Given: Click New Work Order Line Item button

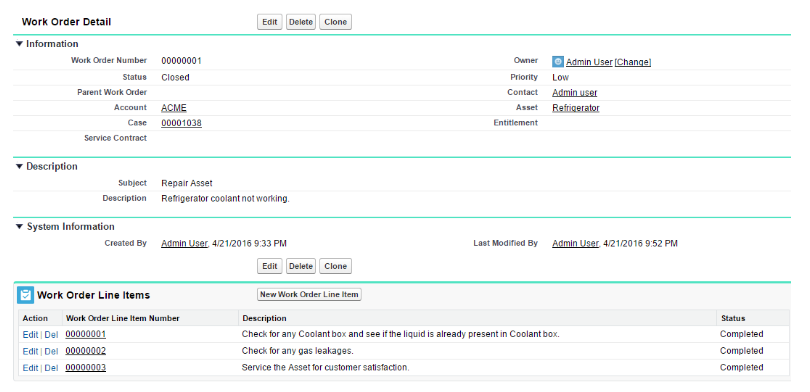Looking at the screenshot, I should click(x=309, y=294).
